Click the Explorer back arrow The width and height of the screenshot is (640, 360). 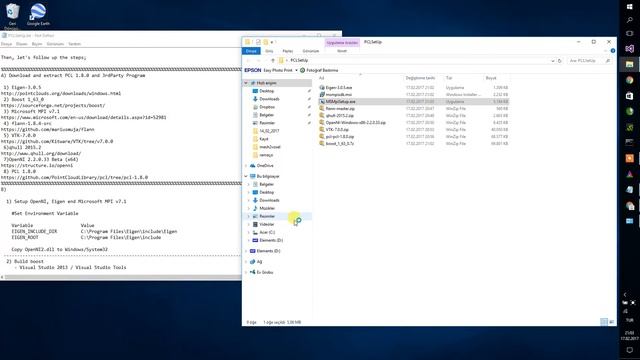coord(248,60)
